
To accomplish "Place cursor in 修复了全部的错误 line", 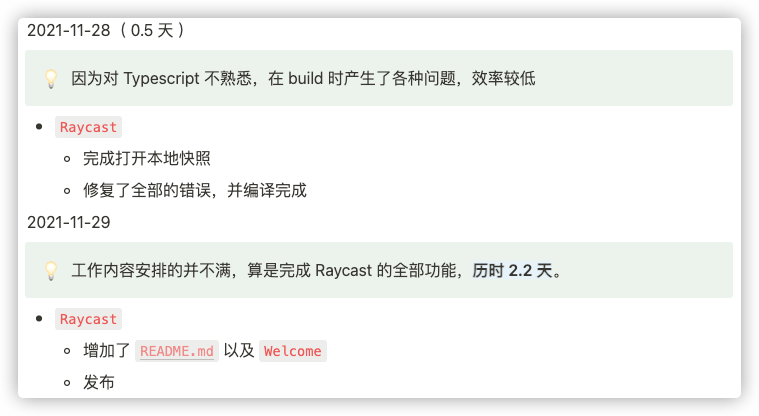I will tap(194, 190).
